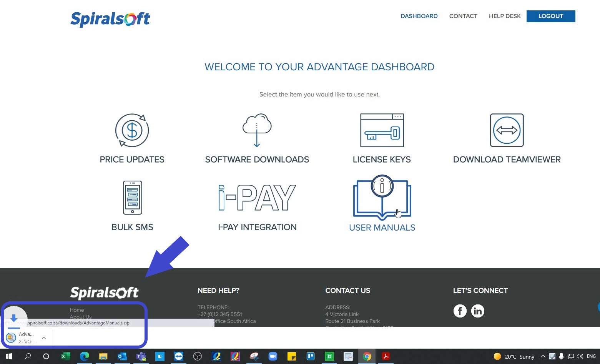Switch to Chrome in the taskbar
Screen dimensions: 600x364
click(x=367, y=356)
